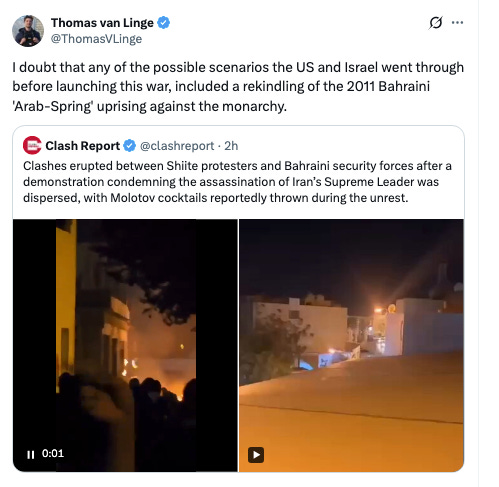
Task: Click the Clash Report display name
Action: tap(83, 146)
